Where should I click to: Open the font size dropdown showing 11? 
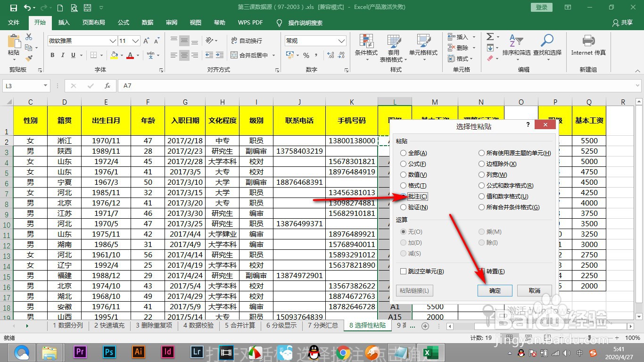tap(135, 41)
